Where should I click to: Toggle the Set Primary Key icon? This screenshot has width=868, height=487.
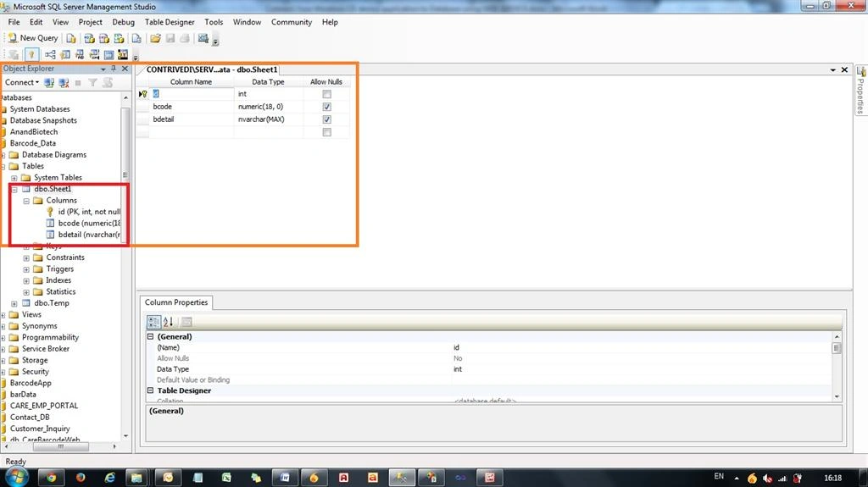pos(31,54)
